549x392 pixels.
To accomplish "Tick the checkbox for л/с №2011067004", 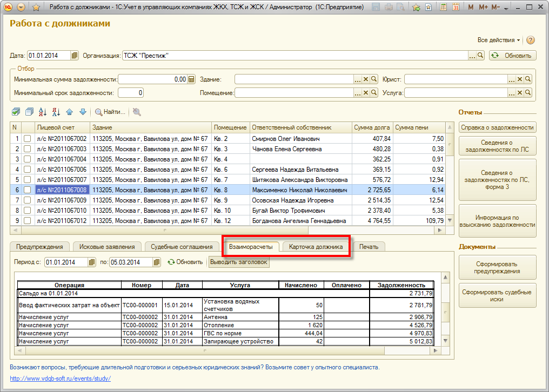I will pos(28,159).
